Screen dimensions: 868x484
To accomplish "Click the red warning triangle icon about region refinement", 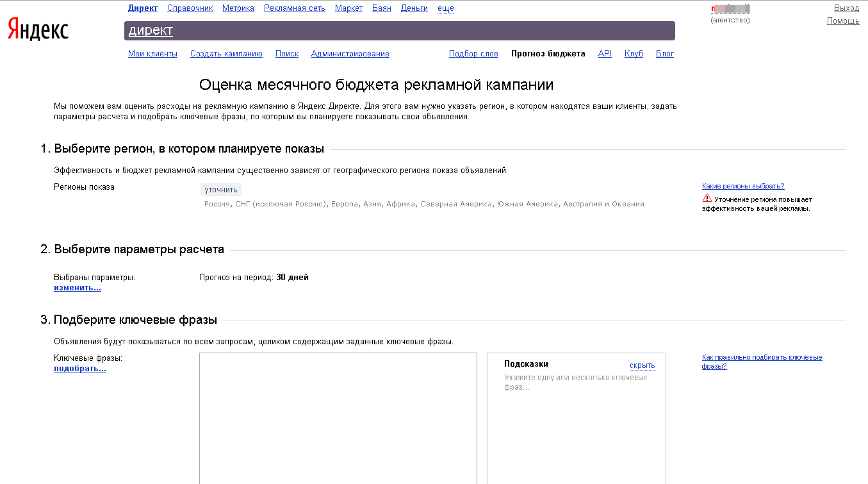I will coord(708,199).
